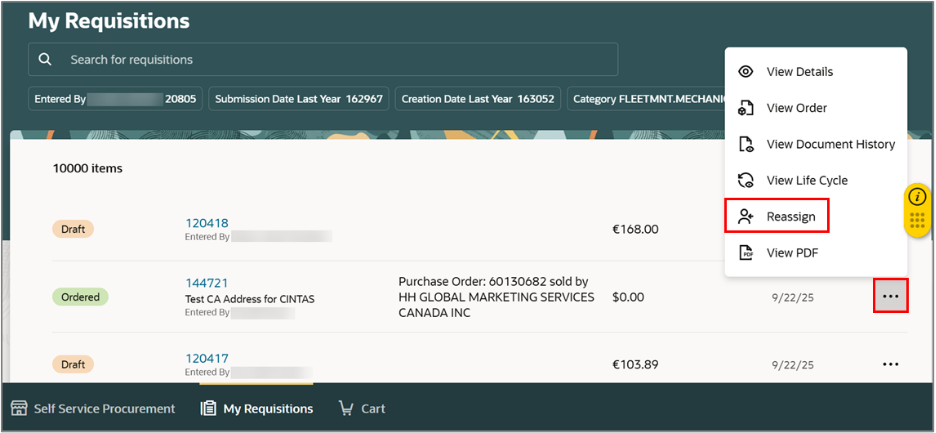Click the View Document History icon
The height and width of the screenshot is (433, 936).
coord(746,145)
